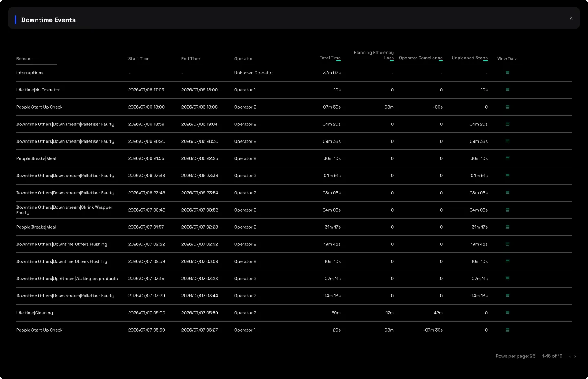Screen dimensions: 588x379
Task: View data icon for 23:46 Palletiser Faulty row
Action: [x=508, y=193]
